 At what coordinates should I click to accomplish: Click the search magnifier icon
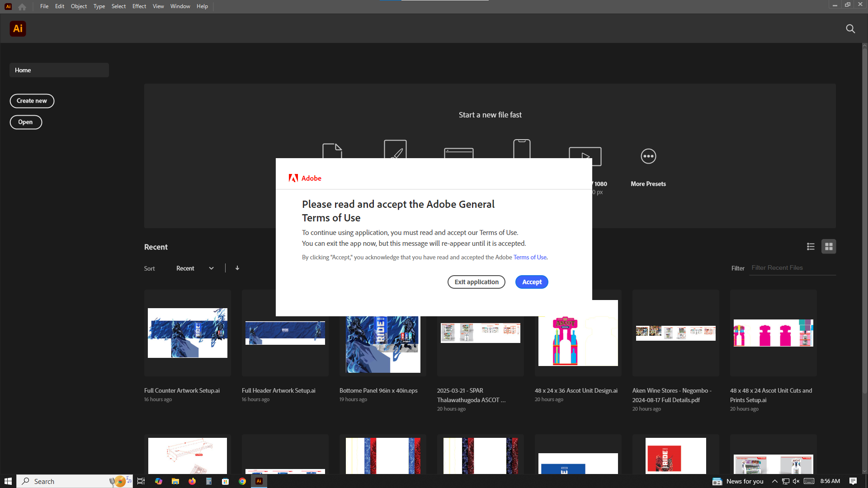tap(850, 29)
